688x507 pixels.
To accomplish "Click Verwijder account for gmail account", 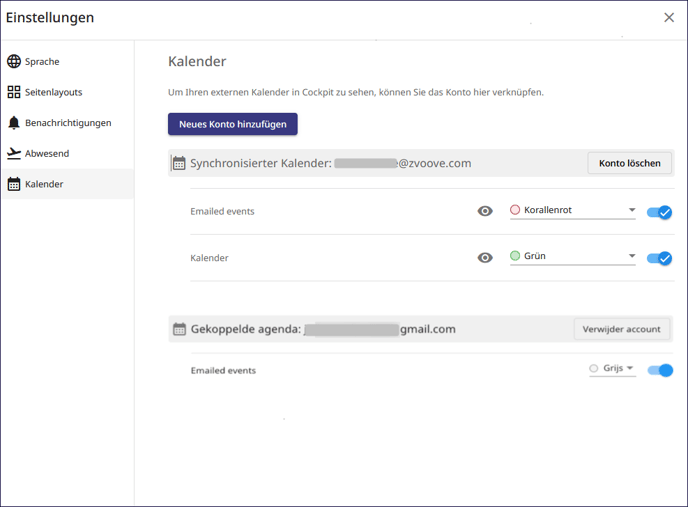I will coord(622,329).
